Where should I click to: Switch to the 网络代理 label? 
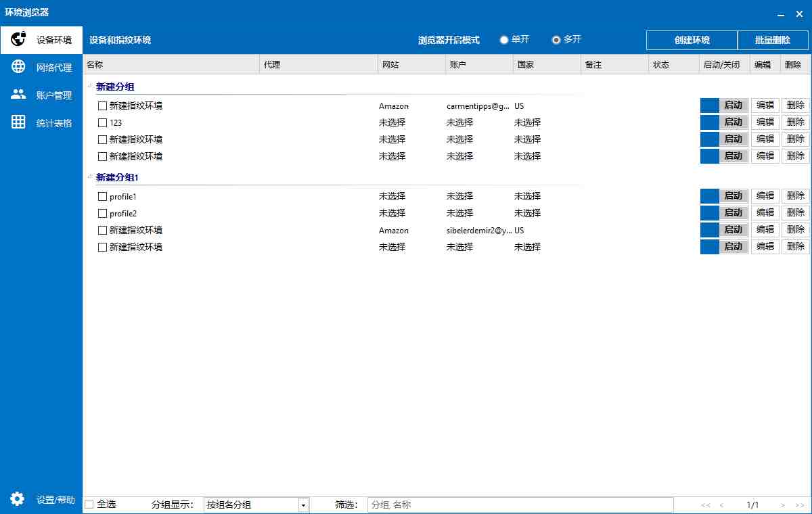pos(54,68)
